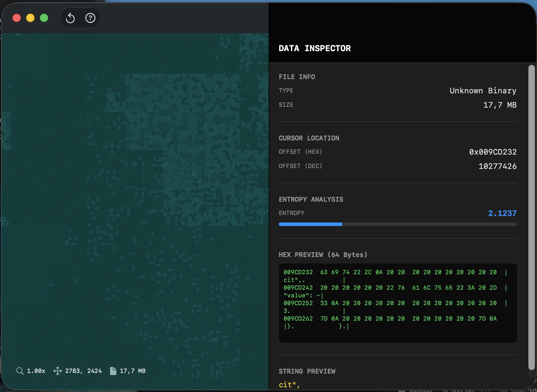Click the OFFSET (HEX) label
This screenshot has width=537, height=392.
click(300, 152)
